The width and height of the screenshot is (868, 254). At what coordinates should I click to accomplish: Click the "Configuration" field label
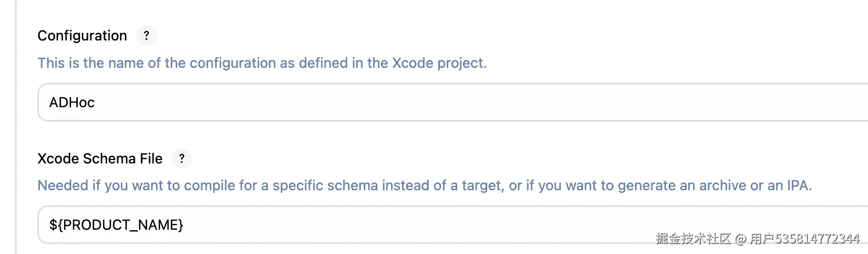(82, 35)
